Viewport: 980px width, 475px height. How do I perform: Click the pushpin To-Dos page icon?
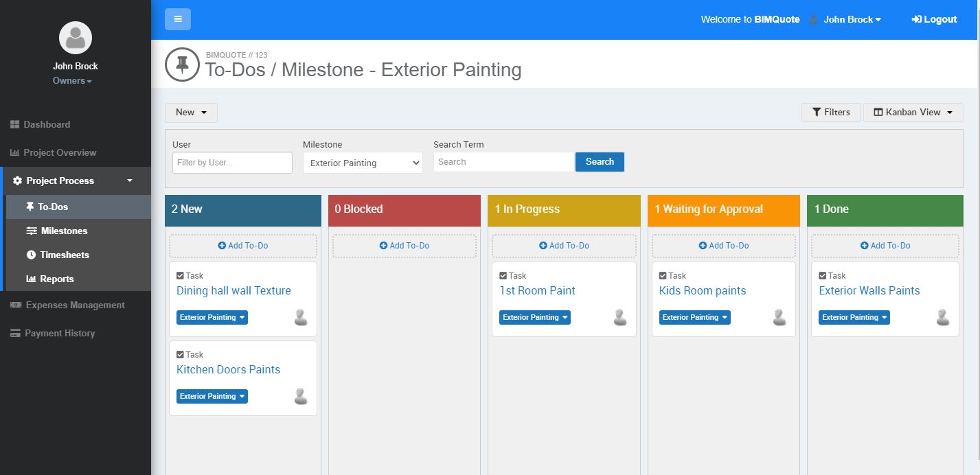(182, 65)
